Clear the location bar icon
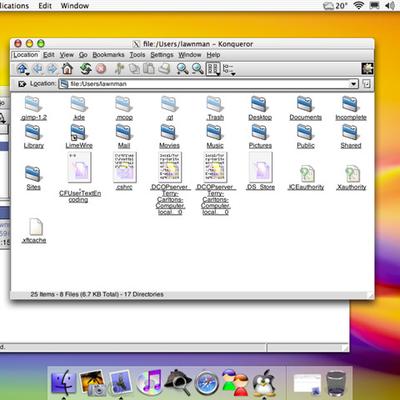 22,84
